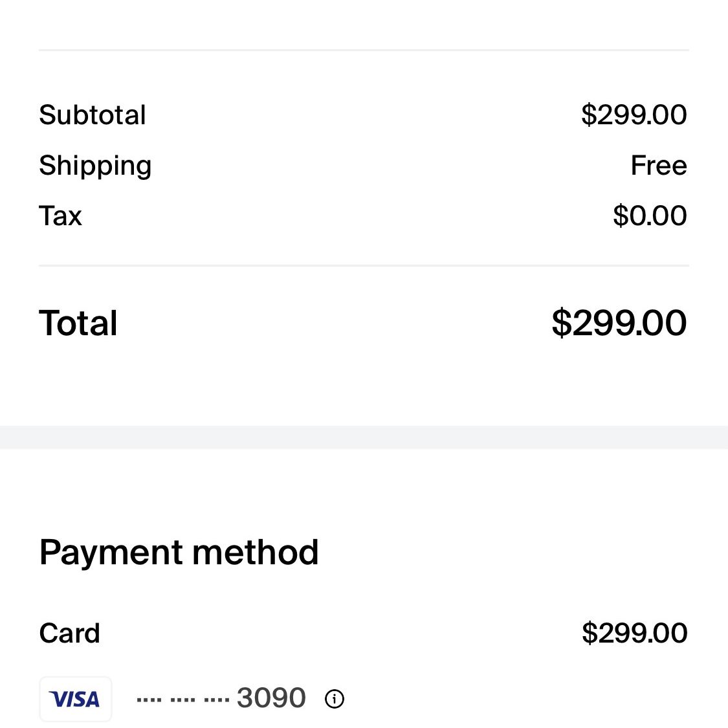Click the gray section separator band
Image resolution: width=728 pixels, height=728 pixels.
click(x=364, y=437)
